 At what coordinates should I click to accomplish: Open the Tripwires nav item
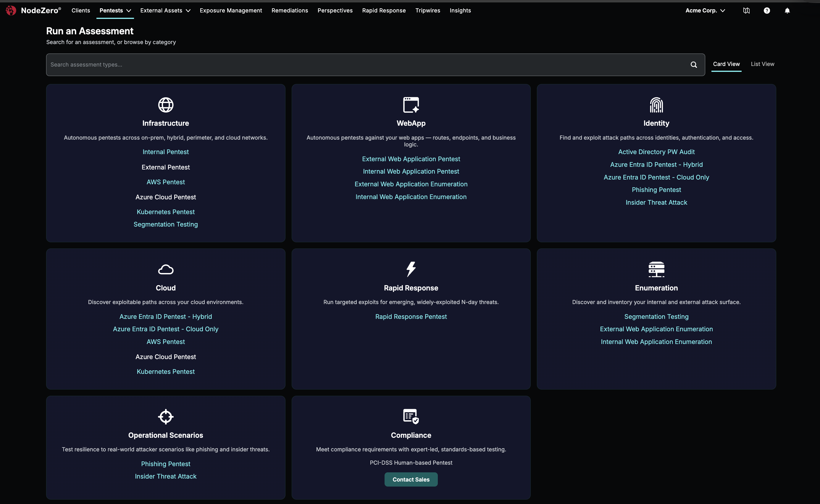click(x=428, y=10)
